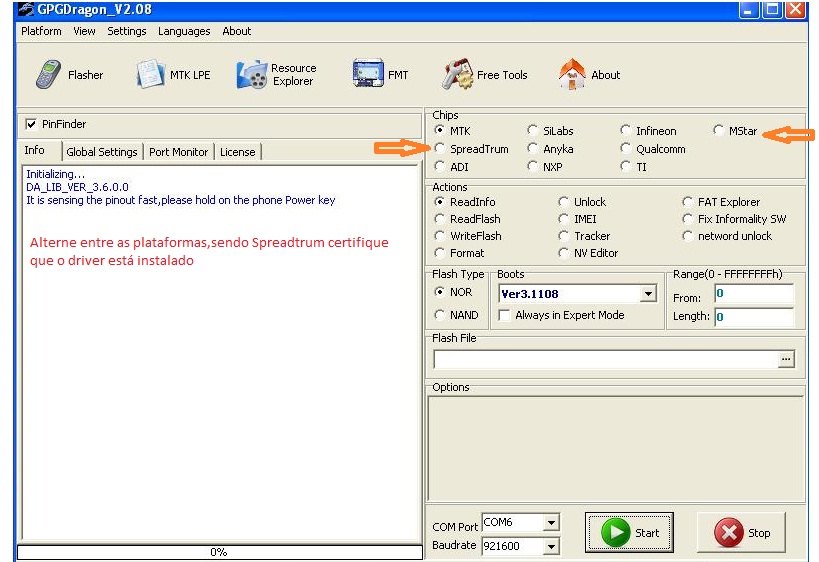Click the Start button
The image size is (819, 562).
click(x=629, y=533)
